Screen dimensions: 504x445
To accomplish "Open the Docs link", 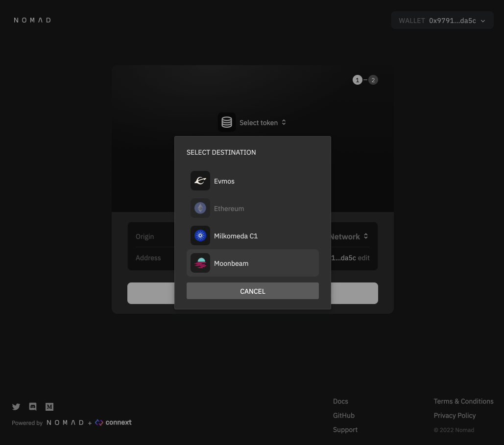I will click(340, 401).
